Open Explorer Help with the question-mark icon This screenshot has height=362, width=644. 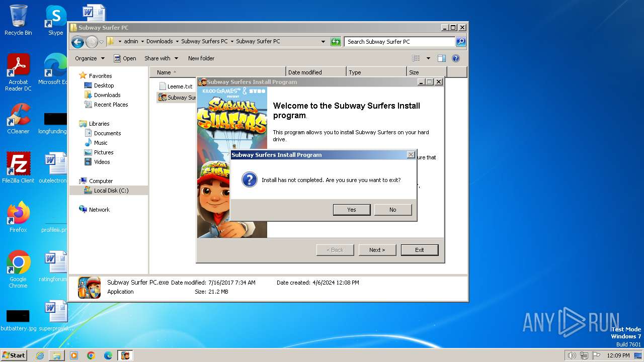tap(456, 58)
